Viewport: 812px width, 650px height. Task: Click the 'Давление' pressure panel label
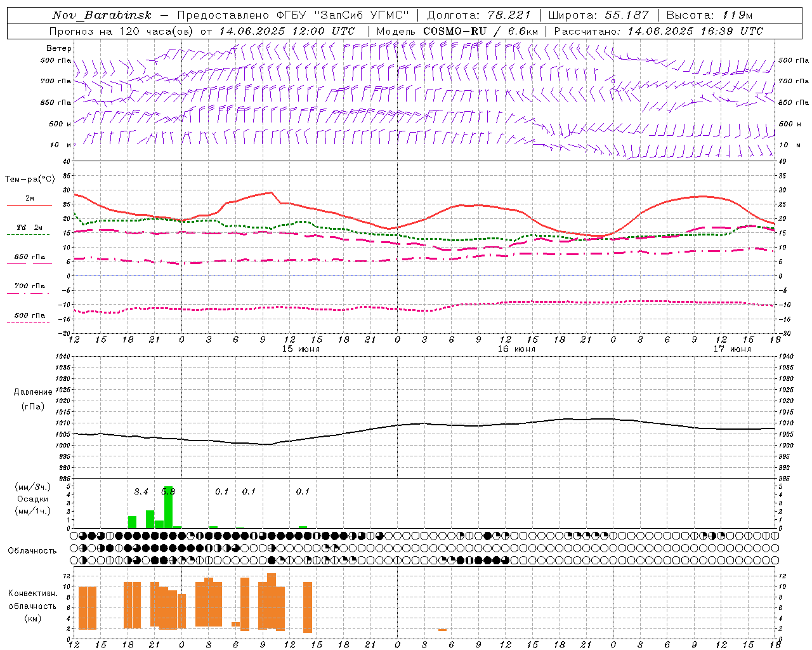33,392
